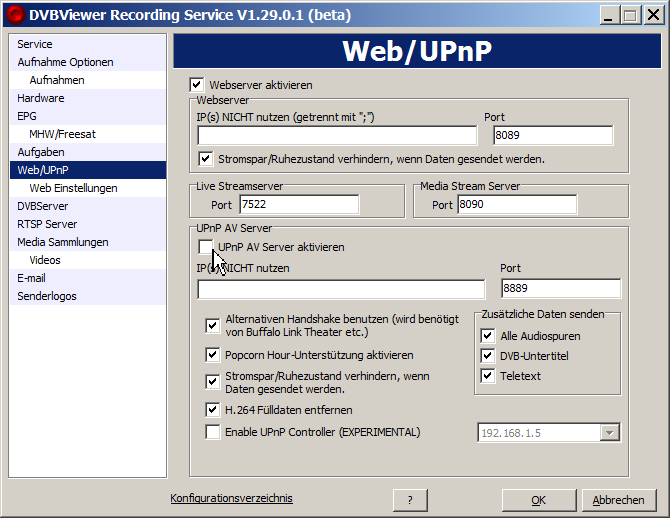670x518 pixels.
Task: Click Live Streamserver Port field 7522
Action: (x=299, y=204)
